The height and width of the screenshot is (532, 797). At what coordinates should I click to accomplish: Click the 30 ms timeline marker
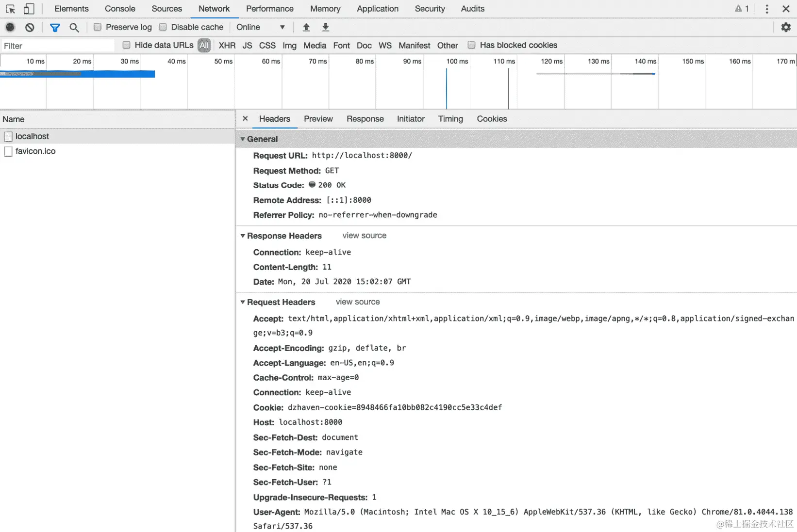129,62
